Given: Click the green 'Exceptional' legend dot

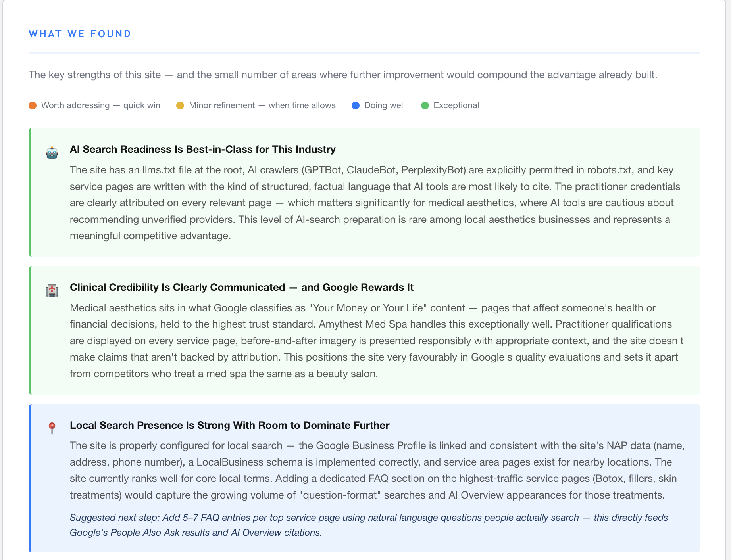Looking at the screenshot, I should coord(425,105).
